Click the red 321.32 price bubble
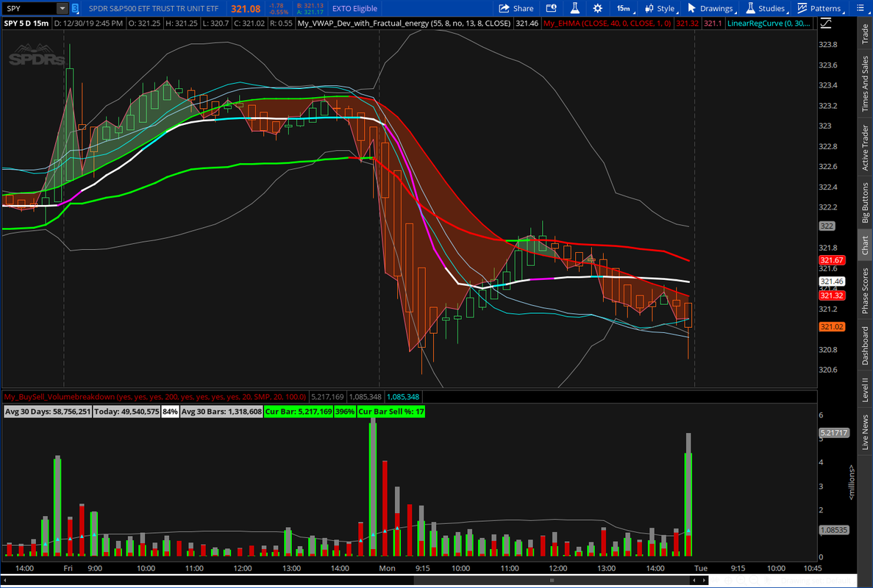Image resolution: width=873 pixels, height=588 pixels. coord(832,295)
